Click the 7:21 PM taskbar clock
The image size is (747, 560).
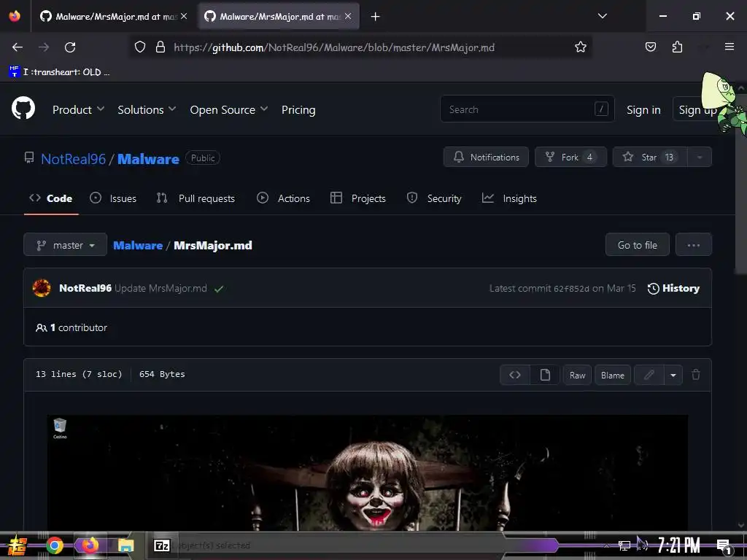679,545
